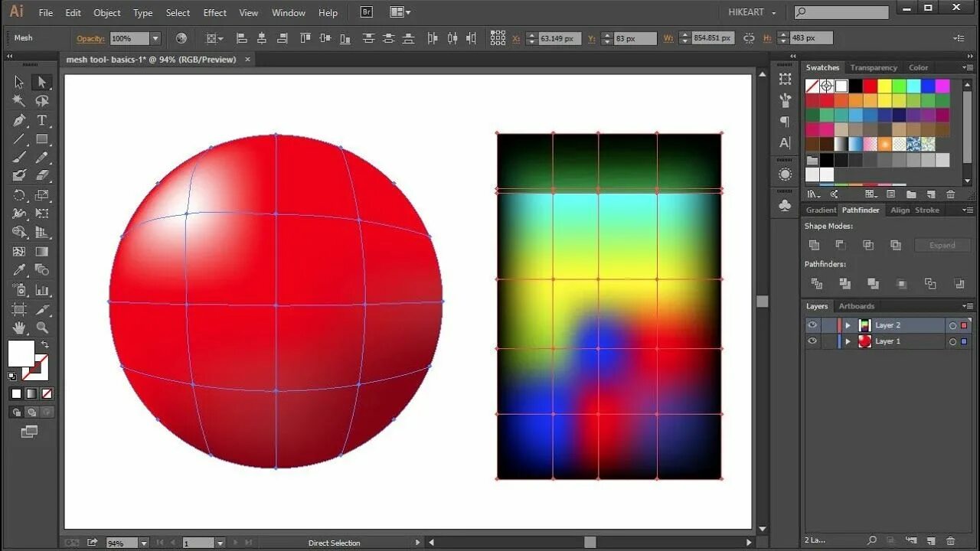Choose the Zoom tool magnifier
This screenshot has width=980, height=551.
click(42, 328)
